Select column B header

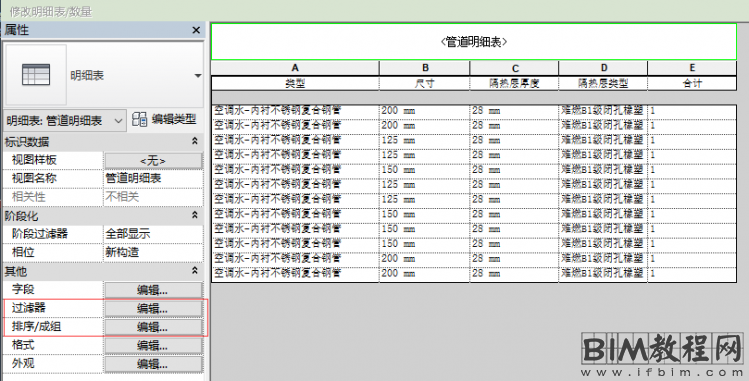point(425,68)
